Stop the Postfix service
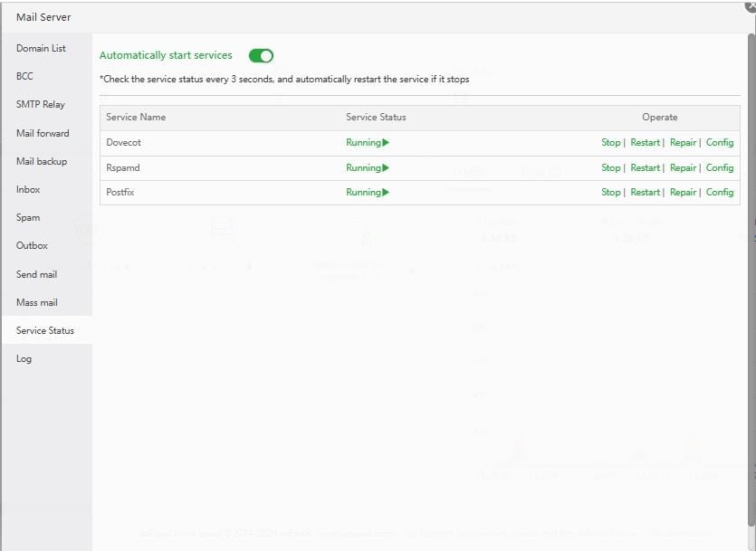 pos(611,192)
